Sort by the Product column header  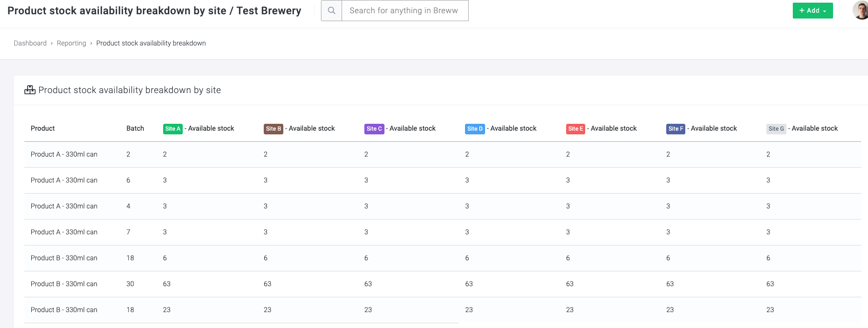[43, 129]
